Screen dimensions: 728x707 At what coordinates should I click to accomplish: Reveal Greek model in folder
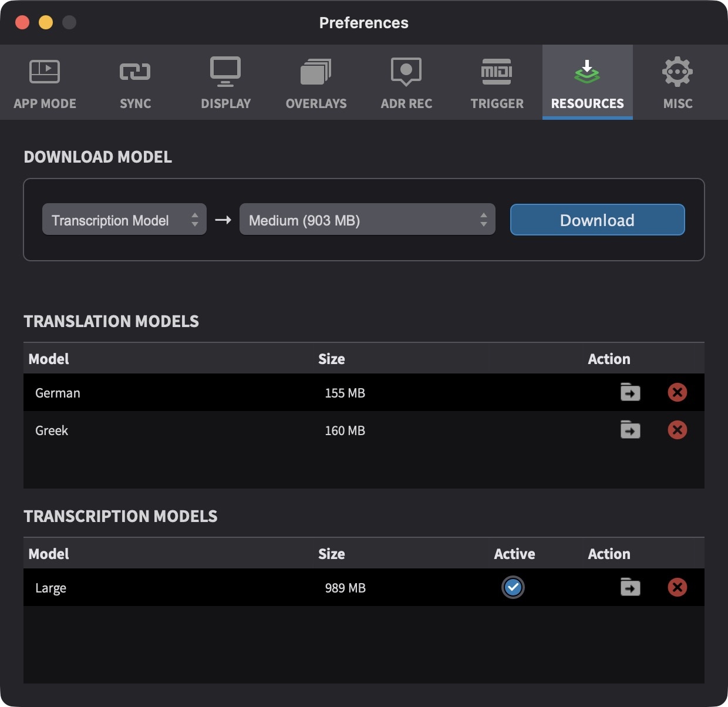tap(631, 430)
